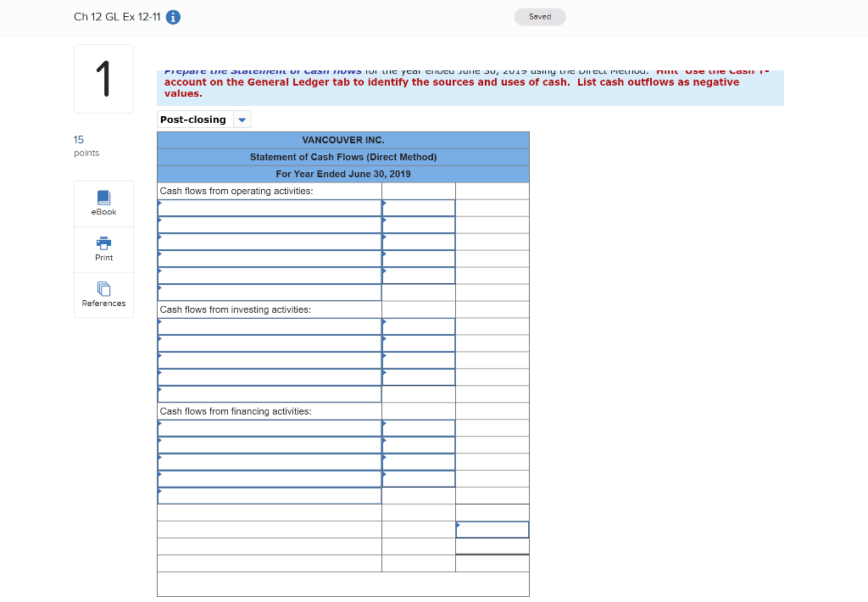The height and width of the screenshot is (602, 868).
Task: Click 'For Year Ended June 30, 2019' header
Action: tap(343, 174)
